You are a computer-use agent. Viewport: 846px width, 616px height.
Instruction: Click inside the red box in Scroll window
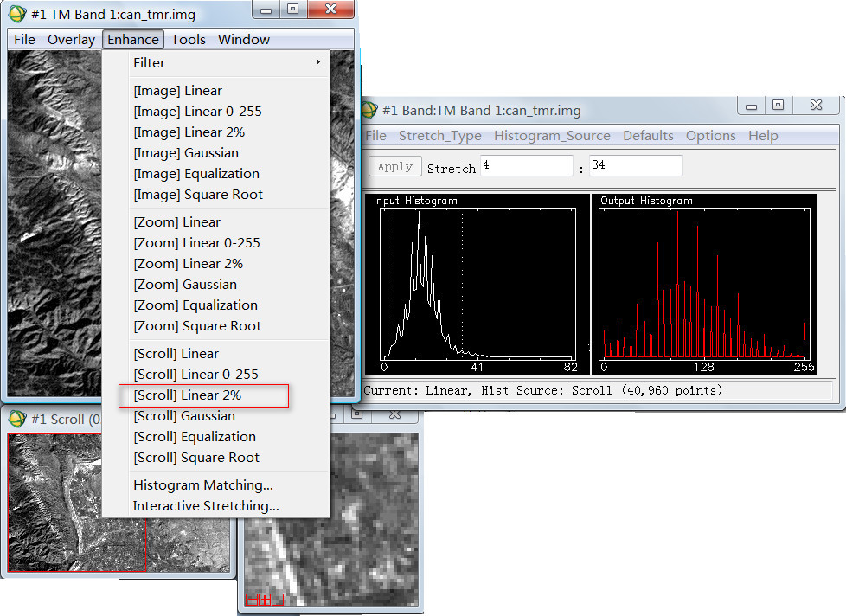pos(77,502)
